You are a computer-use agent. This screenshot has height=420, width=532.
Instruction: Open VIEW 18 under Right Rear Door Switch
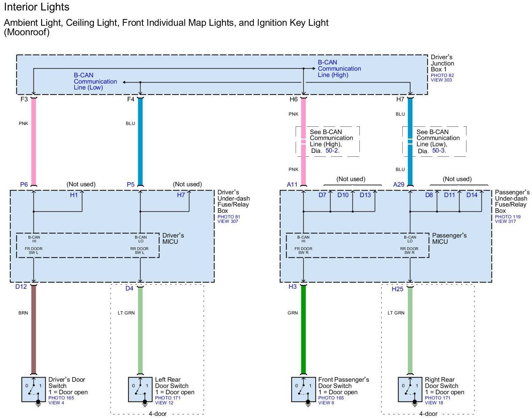[x=434, y=403]
